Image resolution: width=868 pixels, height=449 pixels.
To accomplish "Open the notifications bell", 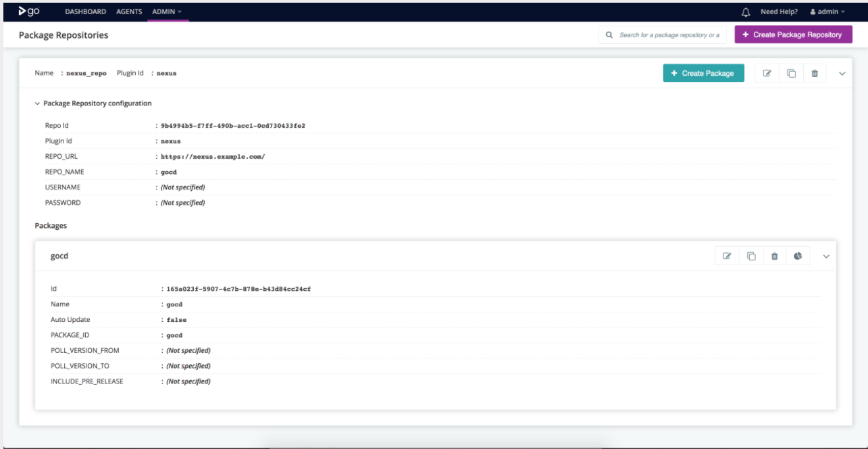I will (746, 12).
